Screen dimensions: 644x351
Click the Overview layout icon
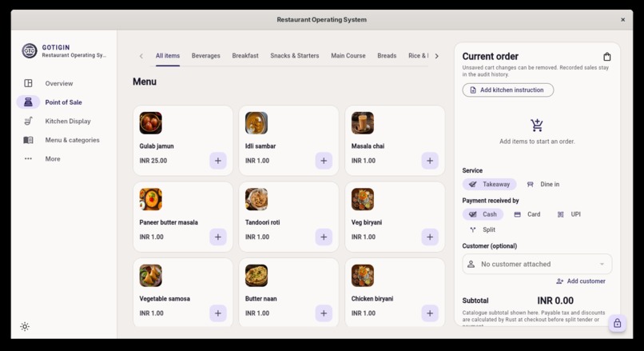point(28,83)
